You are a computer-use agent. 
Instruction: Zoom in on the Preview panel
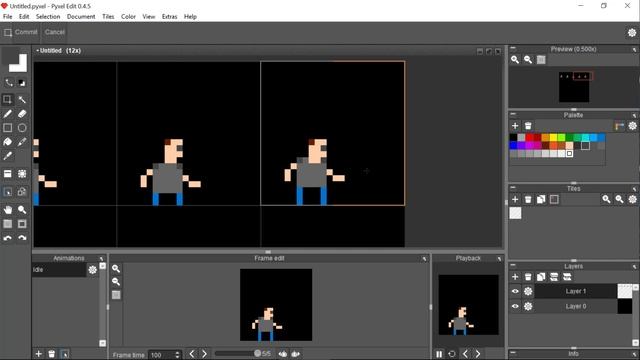(x=515, y=60)
